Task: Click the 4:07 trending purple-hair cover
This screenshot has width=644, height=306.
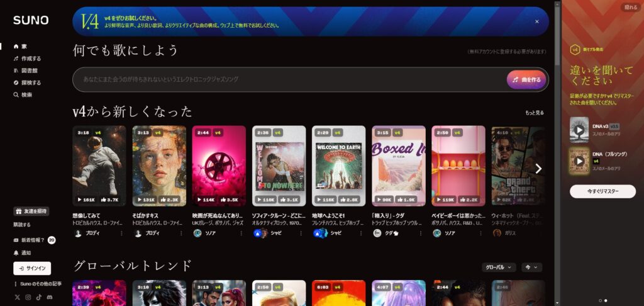Action: (398, 293)
